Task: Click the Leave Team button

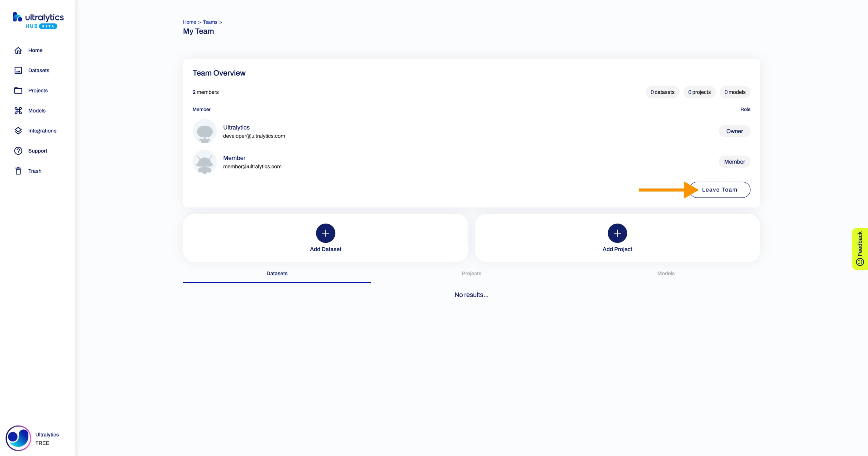Action: click(719, 189)
